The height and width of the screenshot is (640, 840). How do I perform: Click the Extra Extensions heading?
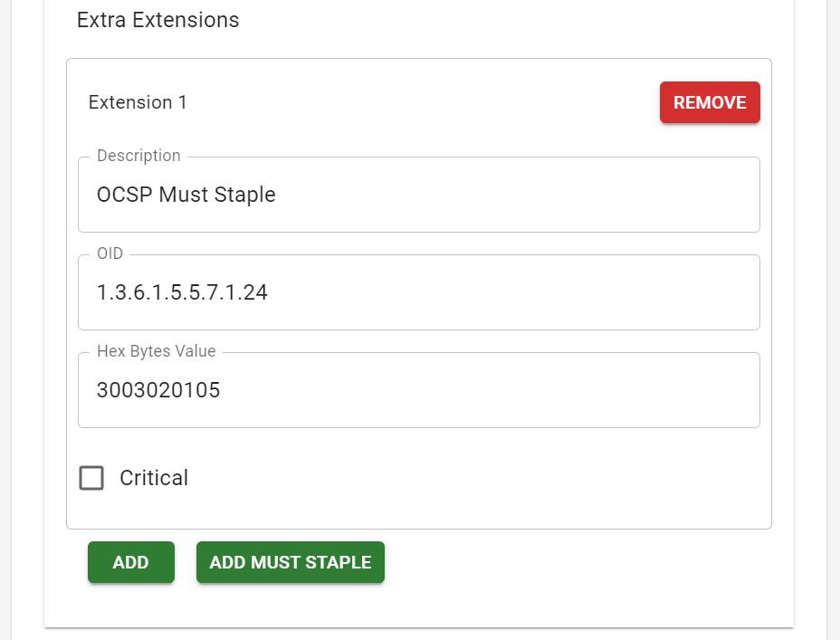coord(158,20)
